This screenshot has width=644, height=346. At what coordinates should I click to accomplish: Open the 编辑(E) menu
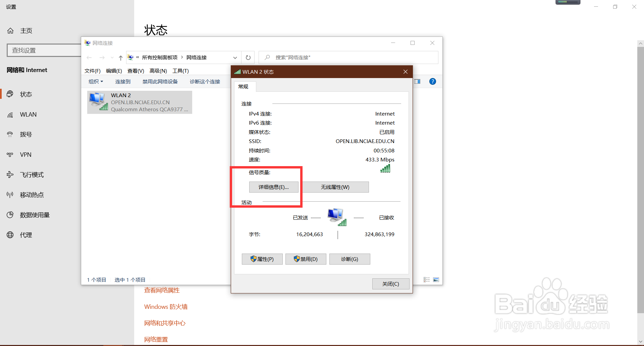pos(114,71)
